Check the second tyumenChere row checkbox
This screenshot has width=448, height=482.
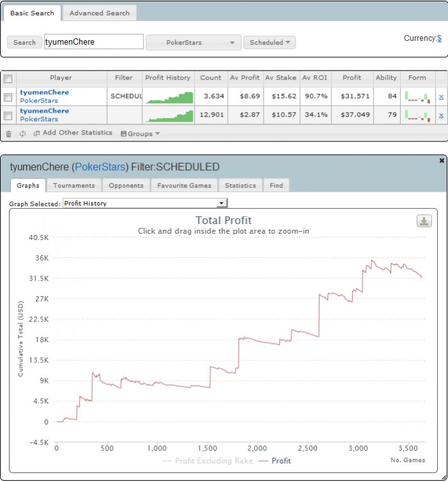8,116
